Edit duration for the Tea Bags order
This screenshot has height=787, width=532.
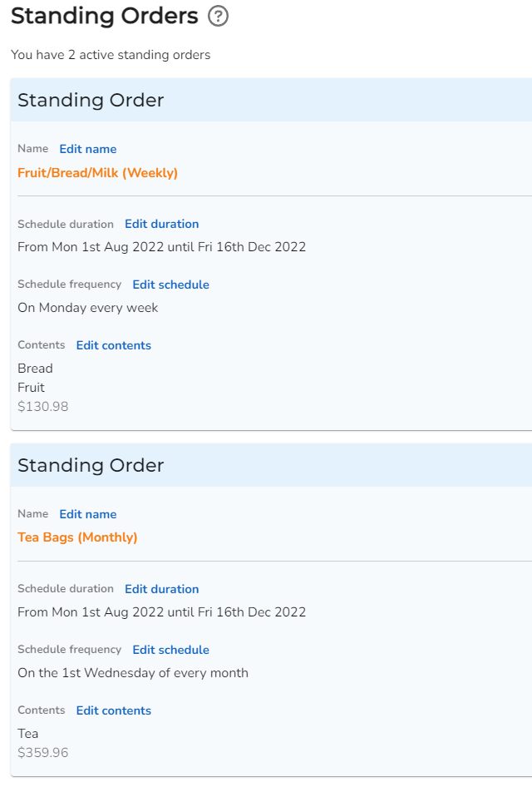(x=161, y=589)
